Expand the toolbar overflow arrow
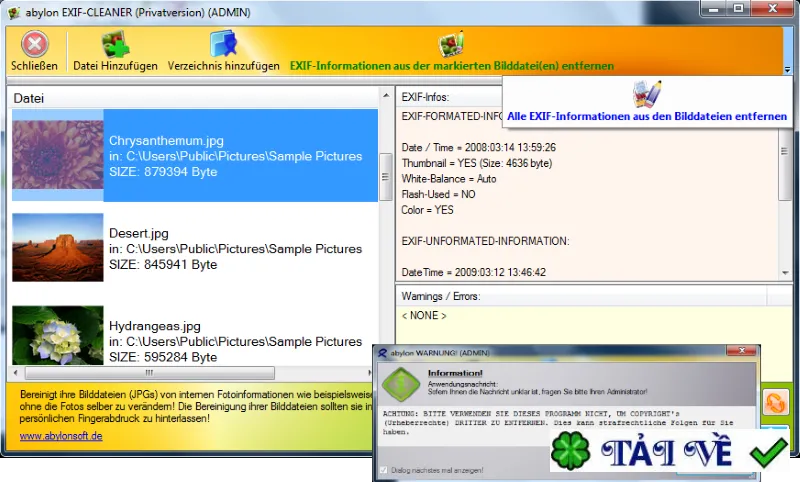This screenshot has width=800, height=482. pos(787,69)
